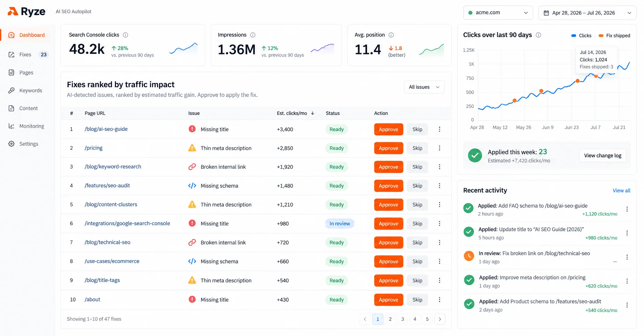The width and height of the screenshot is (644, 336).
Task: Click the calendar icon in date range
Action: click(546, 13)
